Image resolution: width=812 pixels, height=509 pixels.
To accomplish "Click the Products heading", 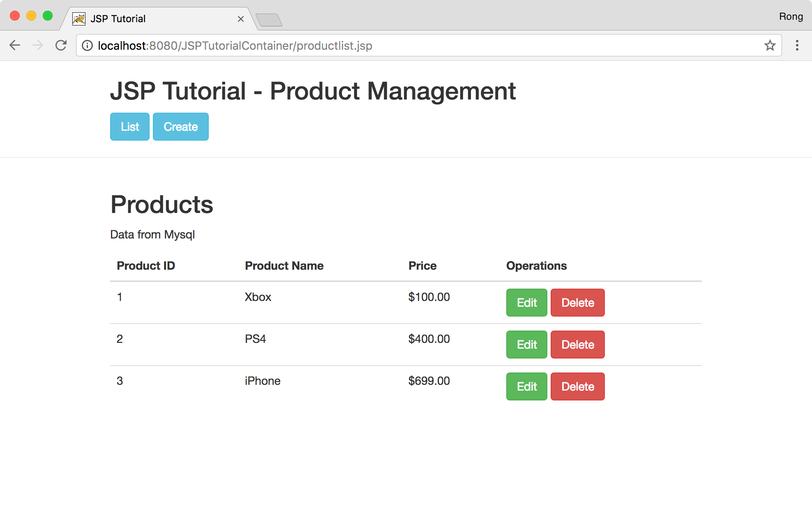I will point(162,204).
